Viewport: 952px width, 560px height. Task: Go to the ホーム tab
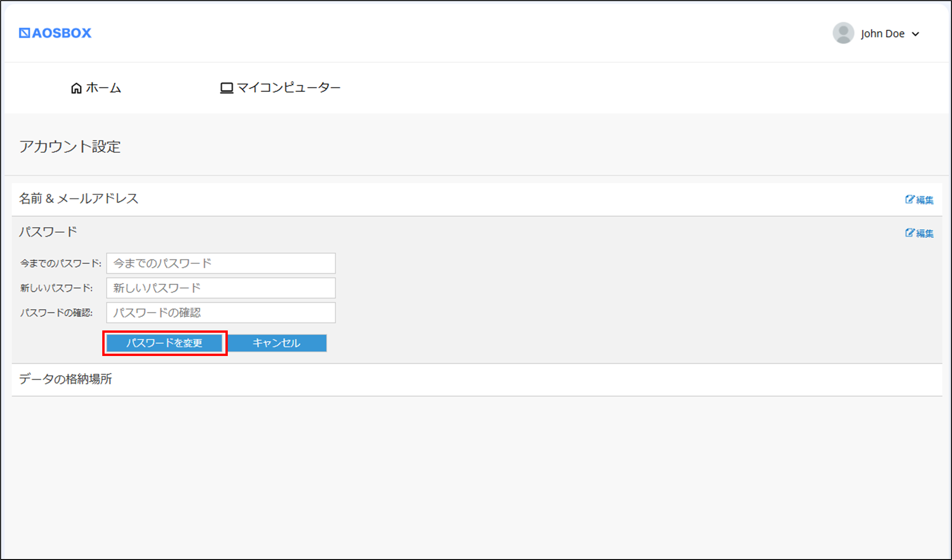click(96, 88)
